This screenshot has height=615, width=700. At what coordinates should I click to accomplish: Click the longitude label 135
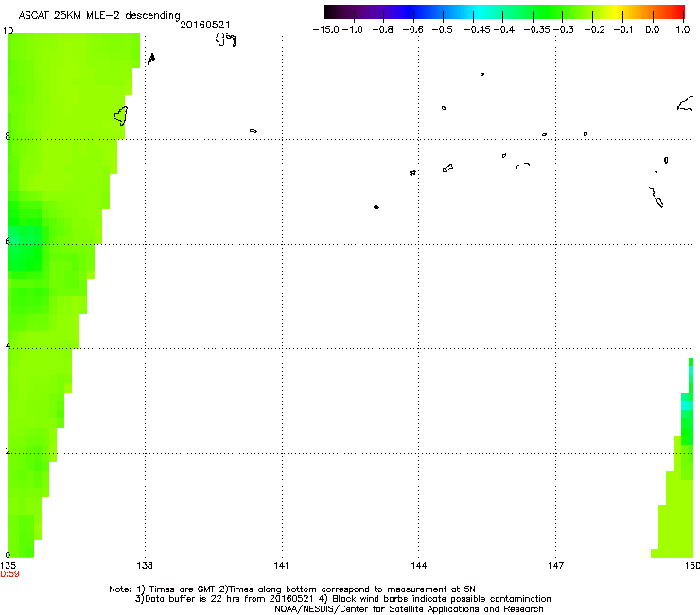(x=8, y=566)
